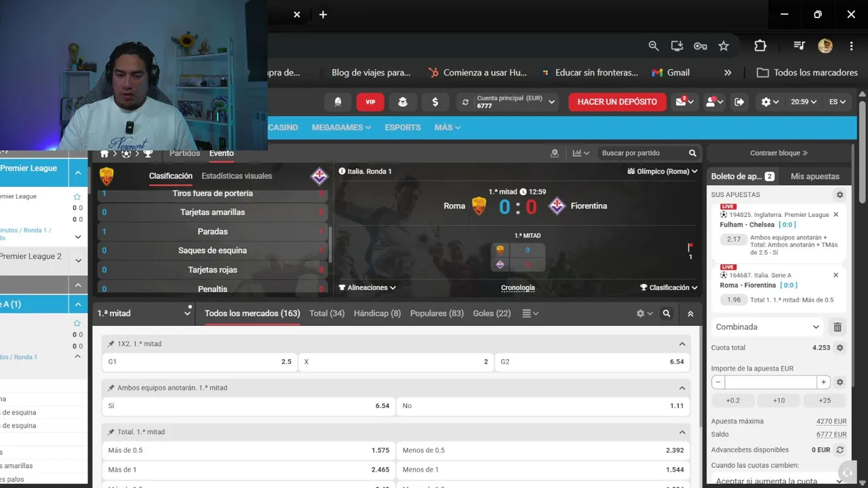868x488 pixels.
Task: Expand the Alineaciones dropdown
Action: tap(367, 288)
